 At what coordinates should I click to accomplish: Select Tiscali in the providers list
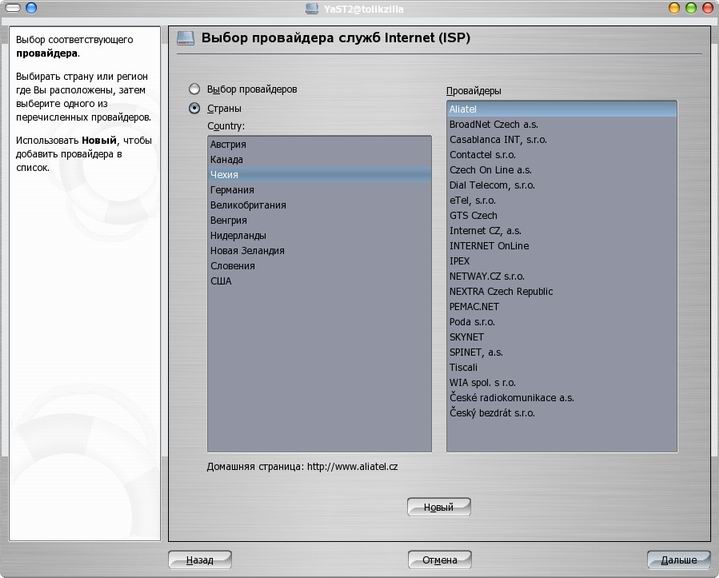[463, 367]
